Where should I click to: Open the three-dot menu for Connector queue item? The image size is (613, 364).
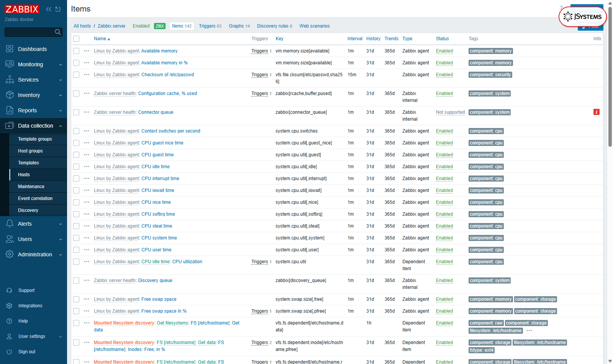click(87, 112)
